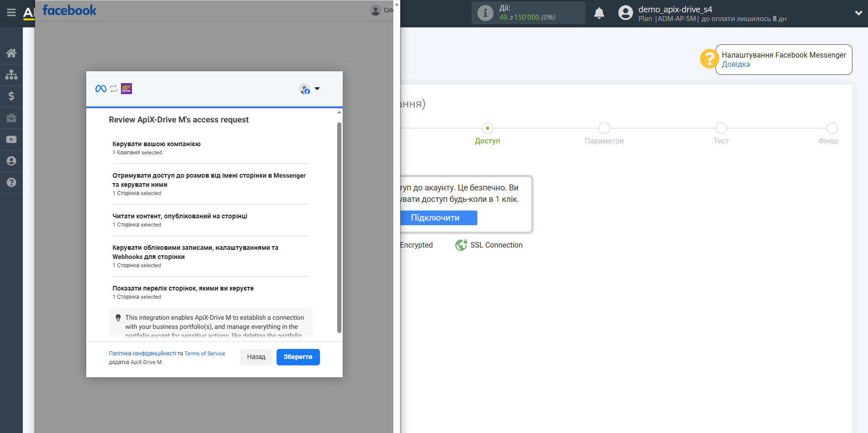
Task: Open the briefcase sidebar icon
Action: click(11, 118)
